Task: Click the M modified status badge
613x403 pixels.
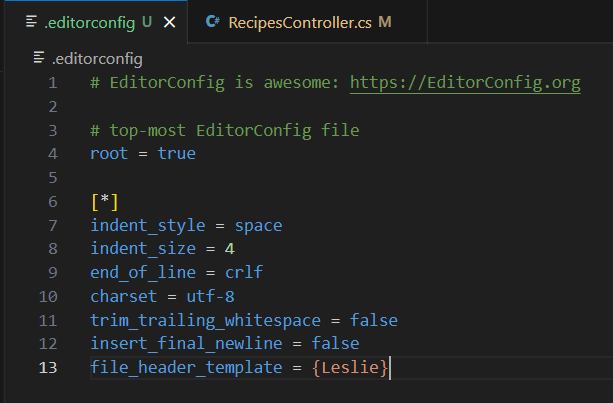Action: coord(385,21)
